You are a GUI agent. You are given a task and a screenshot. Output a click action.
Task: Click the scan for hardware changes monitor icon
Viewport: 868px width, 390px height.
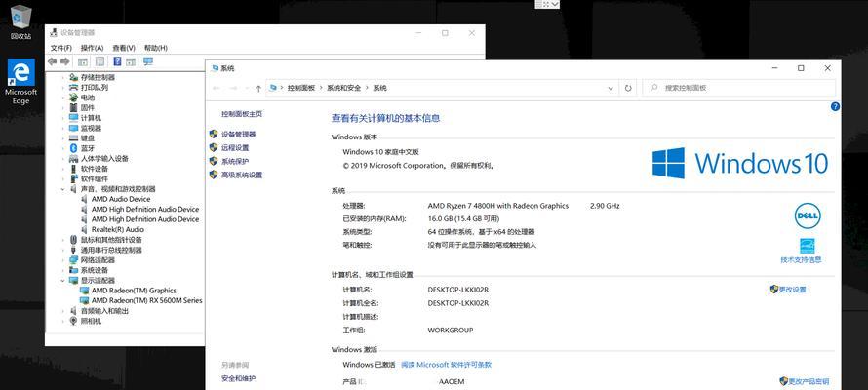click(148, 61)
